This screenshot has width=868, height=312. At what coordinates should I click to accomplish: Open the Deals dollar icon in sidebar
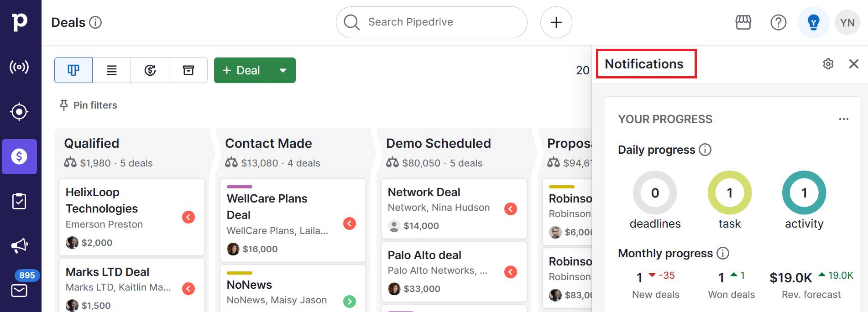pyautogui.click(x=19, y=156)
